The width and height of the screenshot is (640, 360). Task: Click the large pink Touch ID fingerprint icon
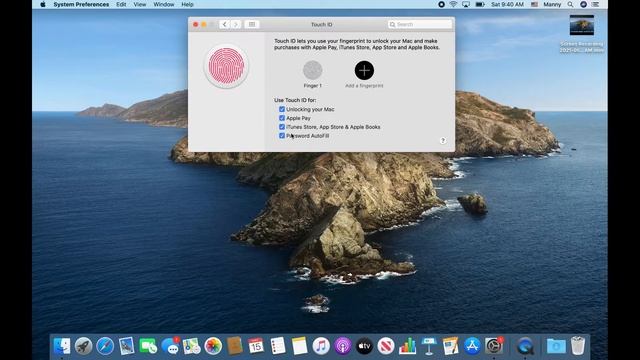[x=226, y=66]
